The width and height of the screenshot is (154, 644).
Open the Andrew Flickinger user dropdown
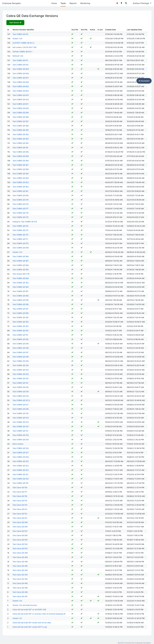click(142, 3)
